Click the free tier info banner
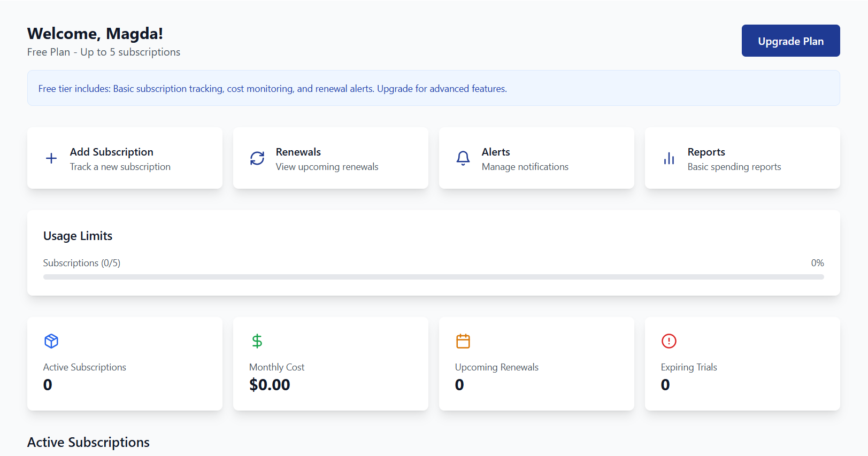Image resolution: width=868 pixels, height=456 pixels. [434, 88]
